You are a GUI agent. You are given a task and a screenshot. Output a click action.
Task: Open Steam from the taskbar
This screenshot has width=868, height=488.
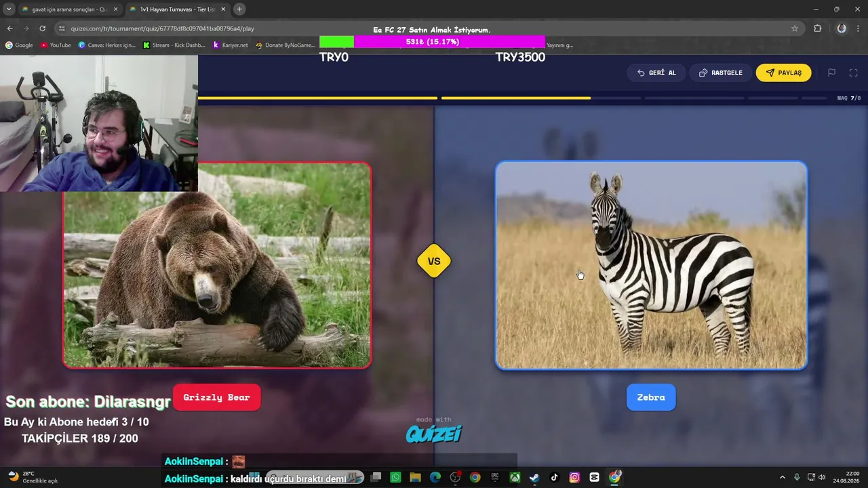pyautogui.click(x=534, y=477)
